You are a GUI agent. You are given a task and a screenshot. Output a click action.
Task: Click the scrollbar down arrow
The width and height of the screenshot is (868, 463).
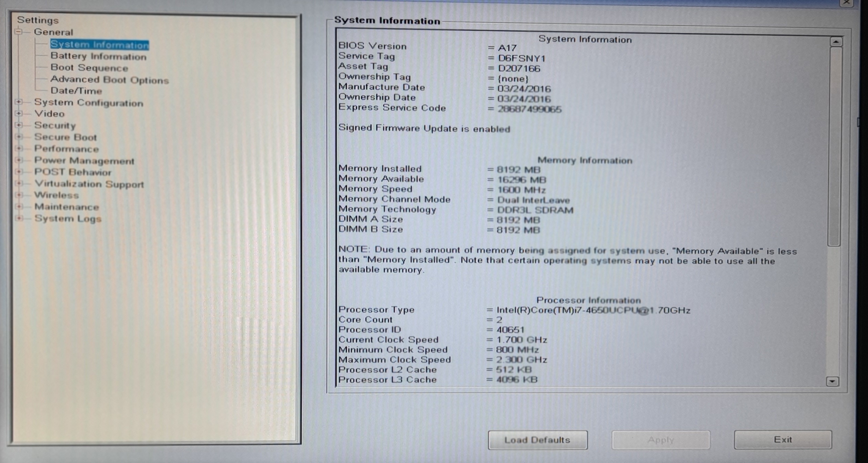[832, 381]
